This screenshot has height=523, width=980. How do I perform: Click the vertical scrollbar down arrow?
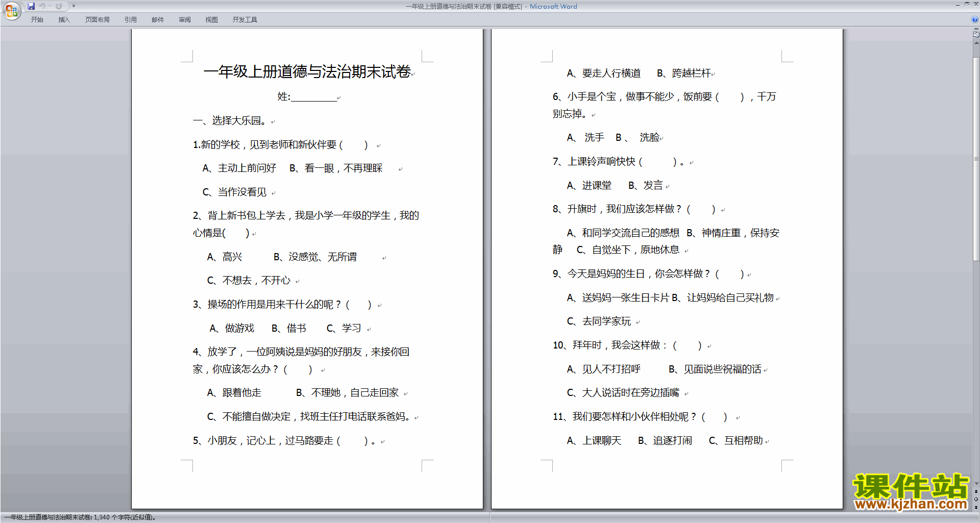coord(976,483)
